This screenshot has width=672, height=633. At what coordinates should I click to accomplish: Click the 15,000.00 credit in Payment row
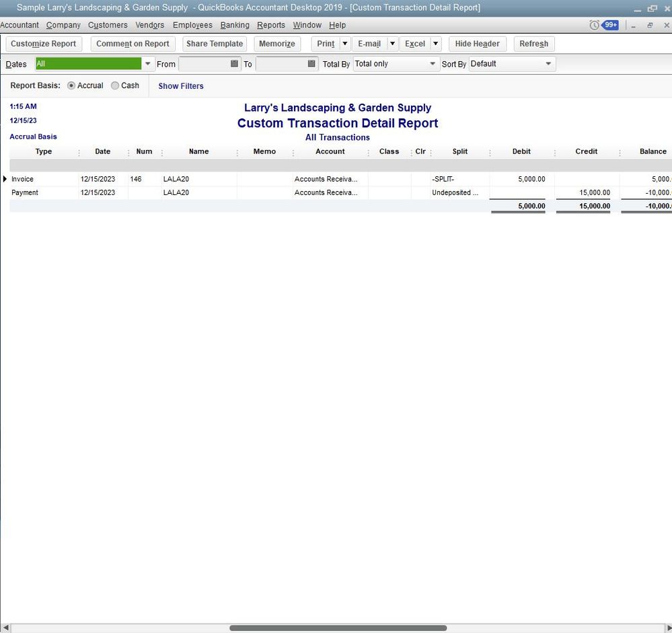(595, 192)
